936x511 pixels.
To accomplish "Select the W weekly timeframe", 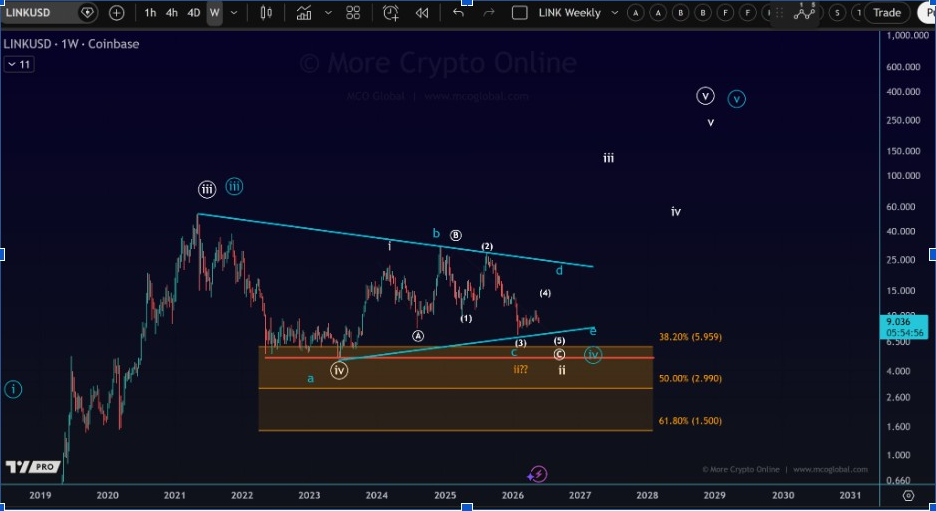I will [x=214, y=13].
